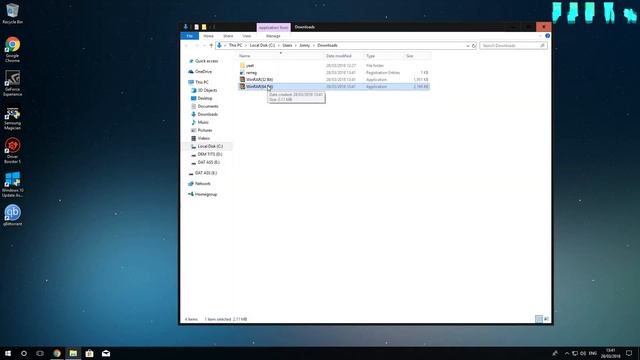This screenshot has width=640, height=360.
Task: Open Samsung Magician desktop shortcut
Action: [12, 118]
